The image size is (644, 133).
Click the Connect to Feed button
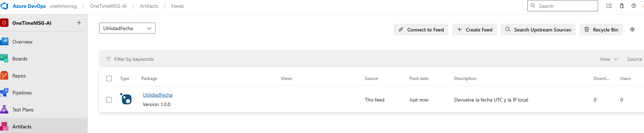[421, 30]
